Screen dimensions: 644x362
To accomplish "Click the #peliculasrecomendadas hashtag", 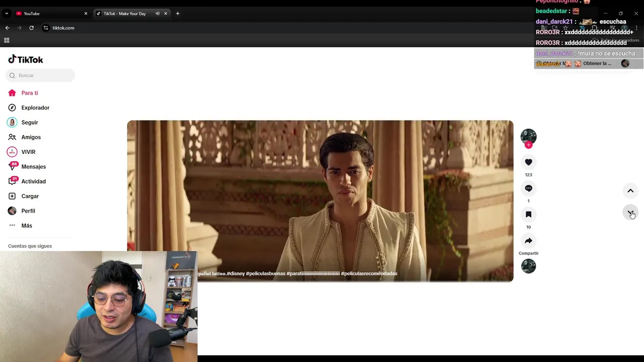I will [x=369, y=274].
